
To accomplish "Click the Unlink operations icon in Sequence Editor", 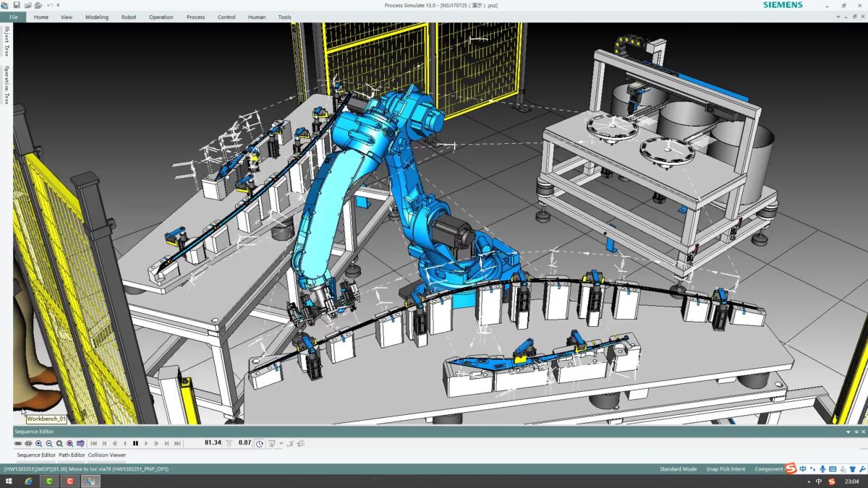I will pyautogui.click(x=28, y=443).
